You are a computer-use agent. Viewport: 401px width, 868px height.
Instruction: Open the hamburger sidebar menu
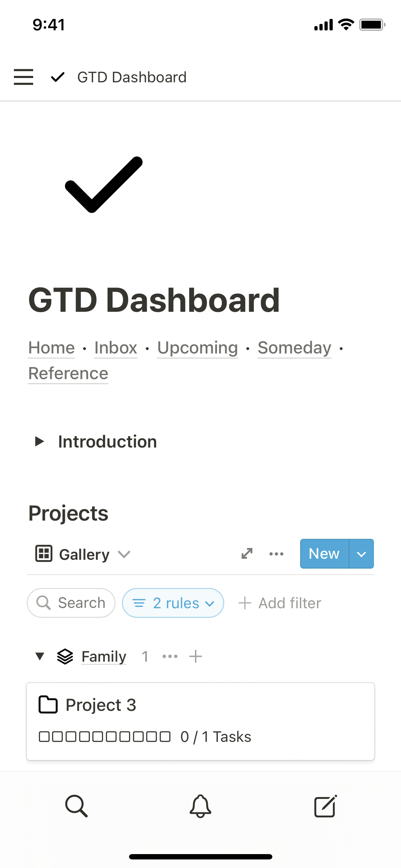tap(24, 77)
